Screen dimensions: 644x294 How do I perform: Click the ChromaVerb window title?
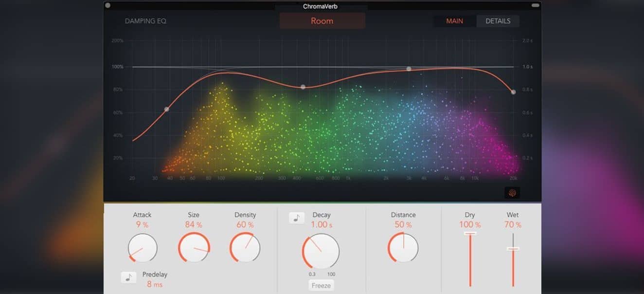pyautogui.click(x=320, y=6)
